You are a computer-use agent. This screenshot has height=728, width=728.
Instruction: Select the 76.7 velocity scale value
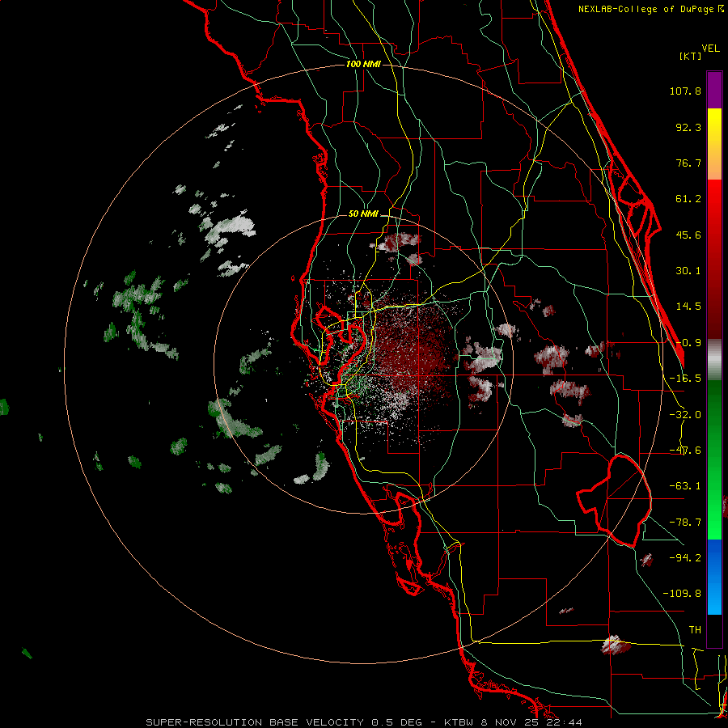point(688,163)
